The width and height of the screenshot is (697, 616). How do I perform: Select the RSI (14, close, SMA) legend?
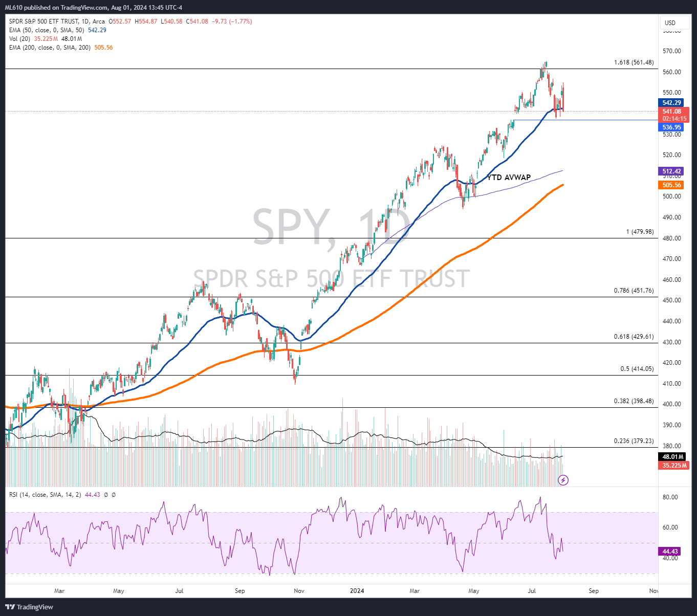(x=62, y=495)
